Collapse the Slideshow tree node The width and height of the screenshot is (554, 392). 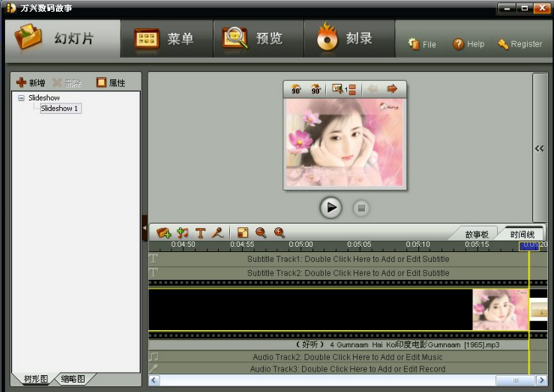click(x=21, y=98)
